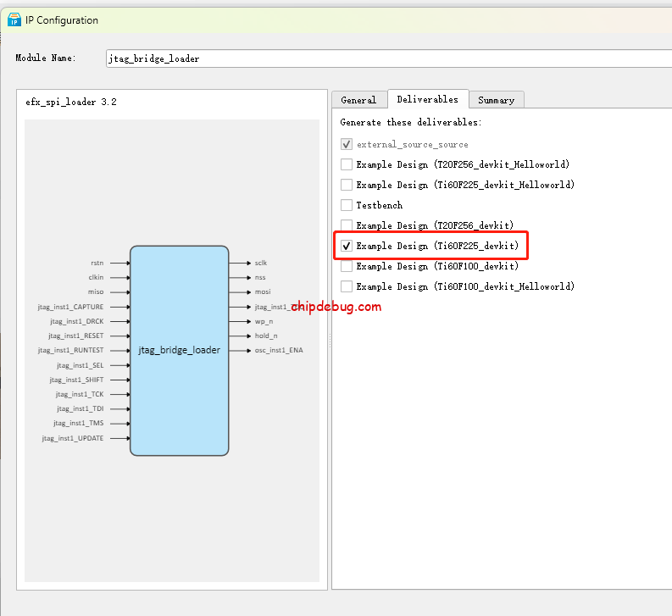The height and width of the screenshot is (616, 672).
Task: Click the IP Configuration window icon
Action: [14, 19]
